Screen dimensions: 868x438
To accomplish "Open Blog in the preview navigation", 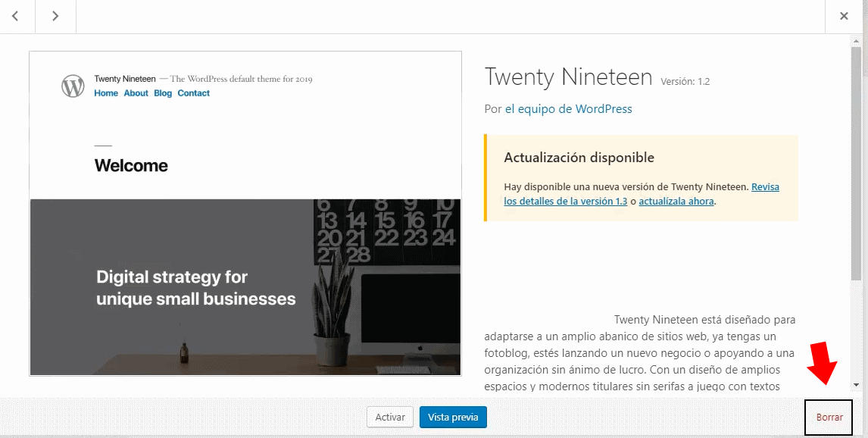I will [163, 93].
